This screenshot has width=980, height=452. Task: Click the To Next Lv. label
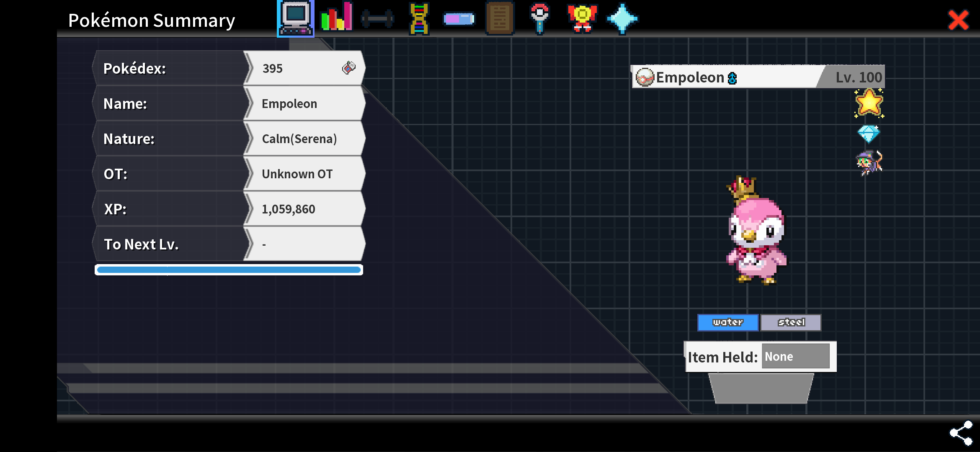click(x=141, y=244)
